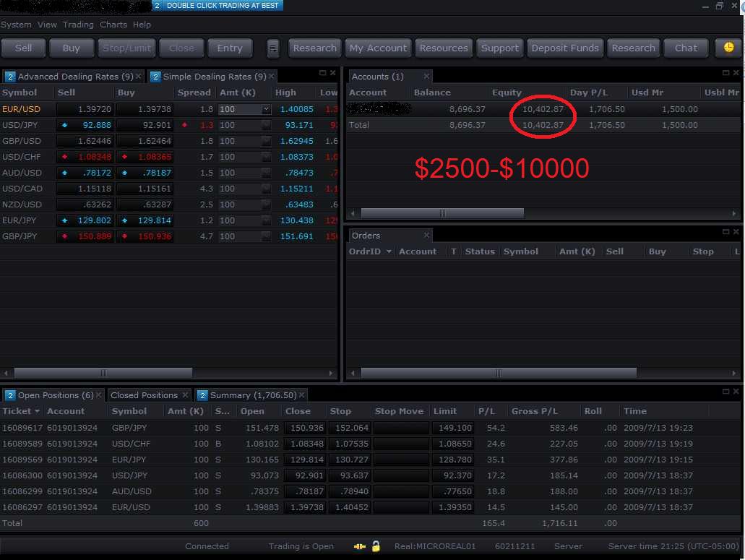This screenshot has width=745, height=560.
Task: Click the Buy toolbar button
Action: (72, 48)
